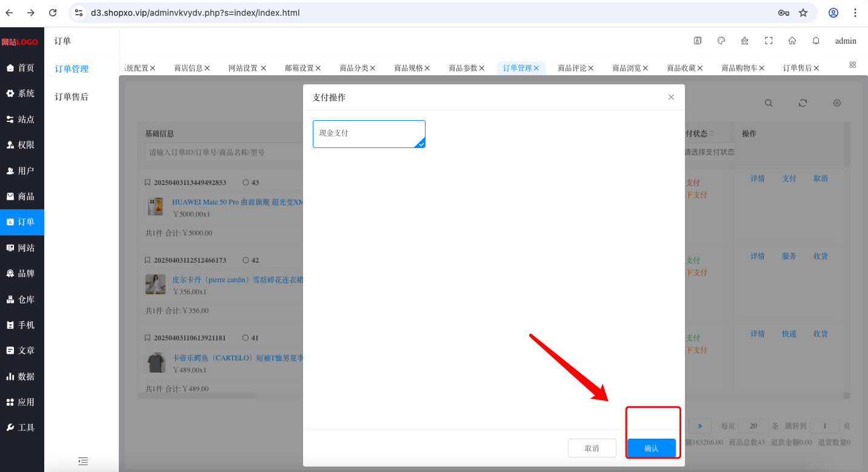Refresh order list with refresh icon
This screenshot has height=472, width=868.
tap(803, 103)
